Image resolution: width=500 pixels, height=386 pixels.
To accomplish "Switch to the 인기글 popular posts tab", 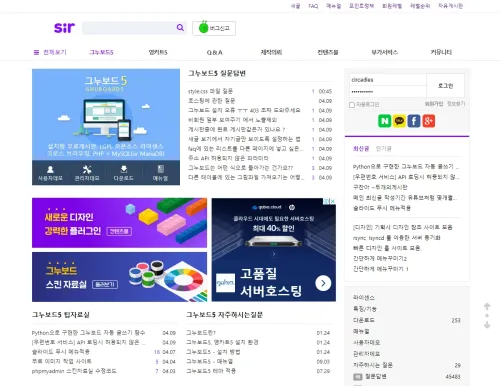I will point(383,149).
